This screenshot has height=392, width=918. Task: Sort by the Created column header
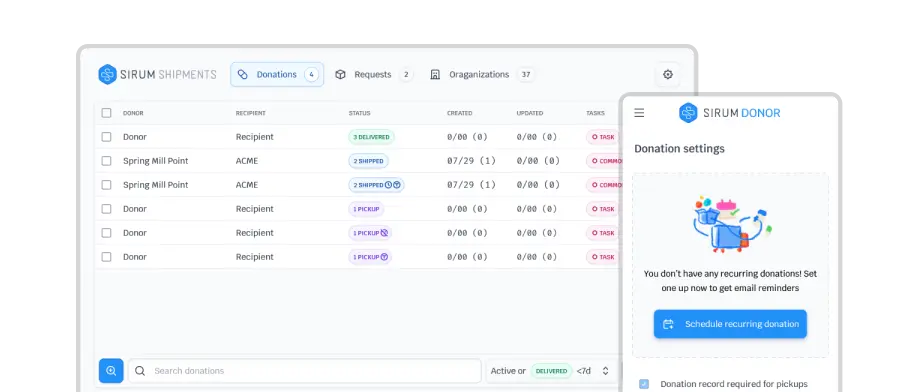point(460,113)
